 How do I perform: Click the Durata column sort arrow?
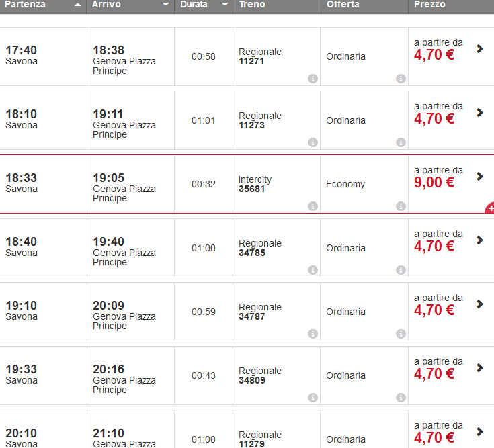click(x=224, y=5)
